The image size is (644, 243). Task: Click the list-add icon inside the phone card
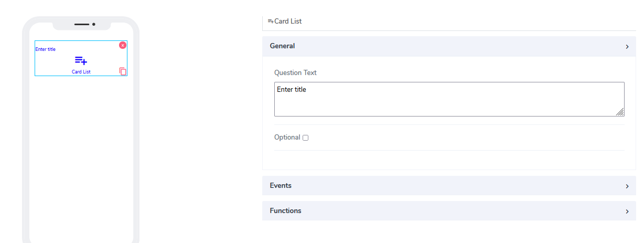tap(81, 60)
